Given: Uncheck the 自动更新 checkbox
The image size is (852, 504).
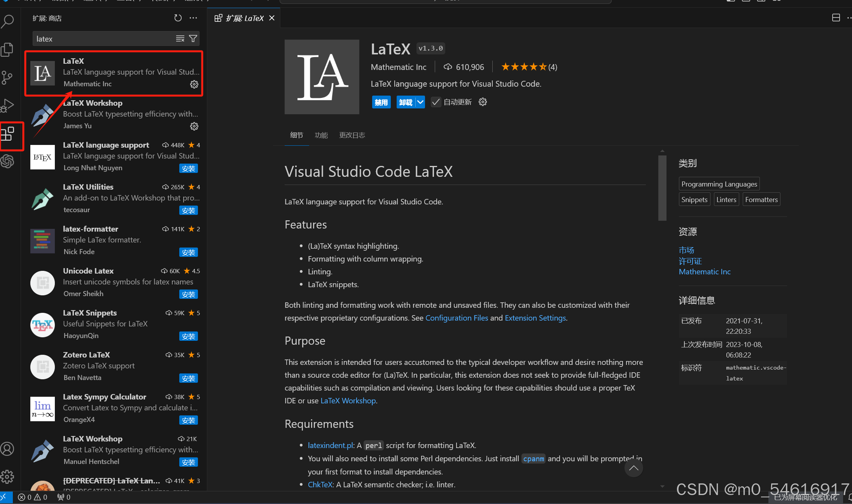Looking at the screenshot, I should tap(436, 102).
